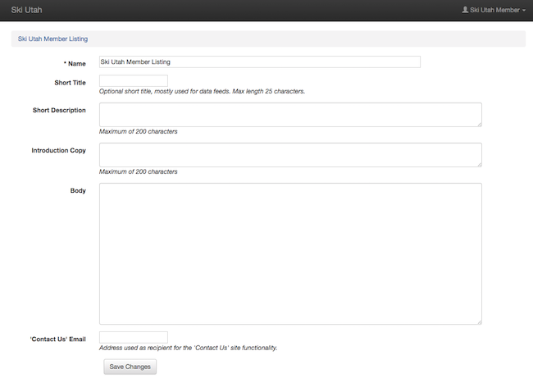Click the Body text area resize handle
The height and width of the screenshot is (392, 533).
tap(478, 321)
